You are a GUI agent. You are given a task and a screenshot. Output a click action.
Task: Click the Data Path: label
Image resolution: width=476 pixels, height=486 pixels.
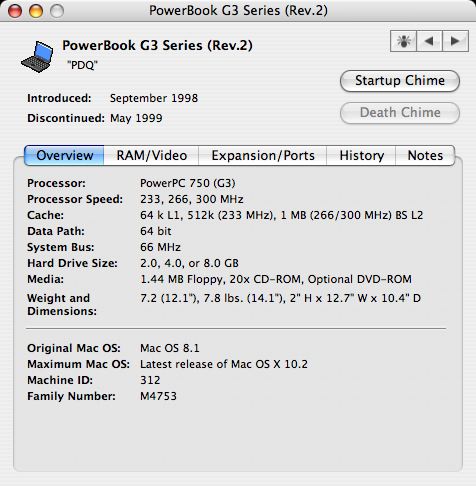56,231
